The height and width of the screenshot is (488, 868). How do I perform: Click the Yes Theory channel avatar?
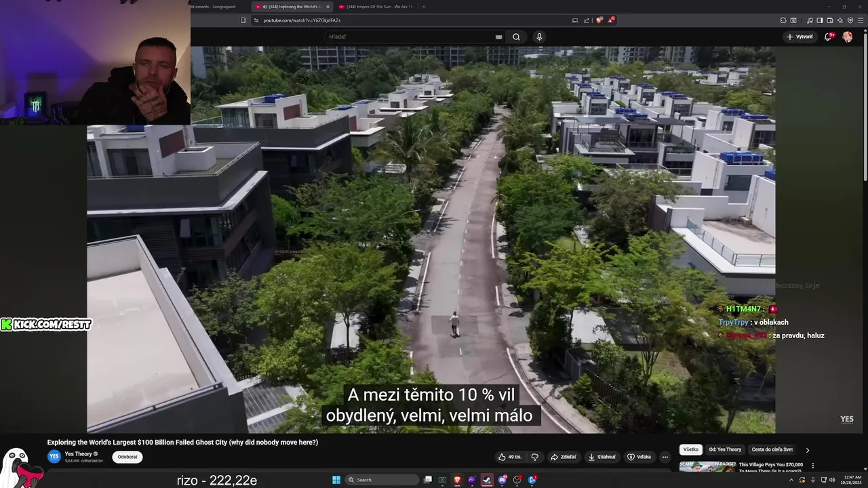(x=54, y=457)
